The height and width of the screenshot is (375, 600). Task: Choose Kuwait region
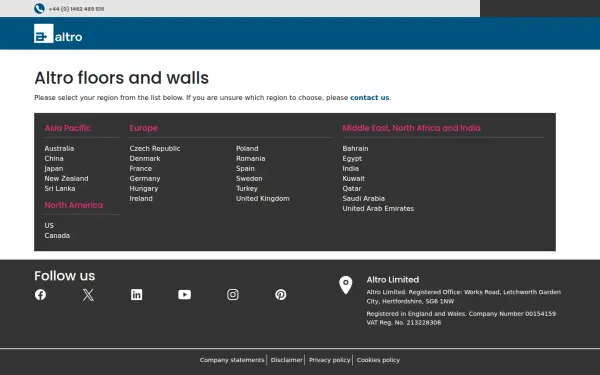click(354, 179)
